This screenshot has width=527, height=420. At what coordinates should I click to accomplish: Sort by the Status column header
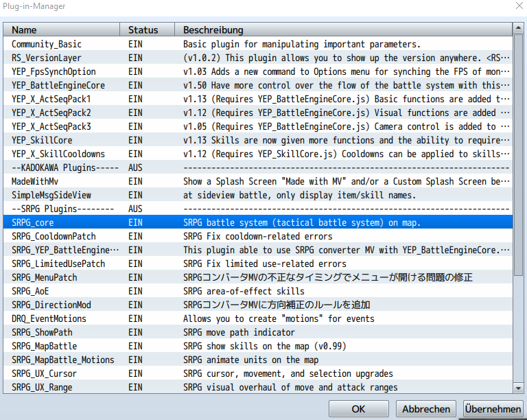click(148, 30)
